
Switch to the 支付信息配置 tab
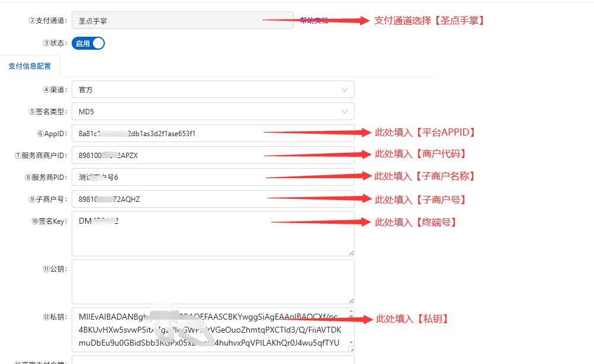tap(30, 66)
